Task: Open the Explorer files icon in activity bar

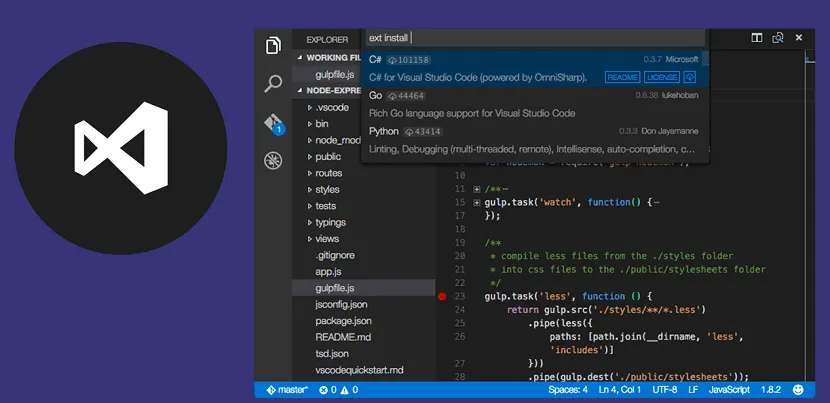Action: pyautogui.click(x=273, y=46)
